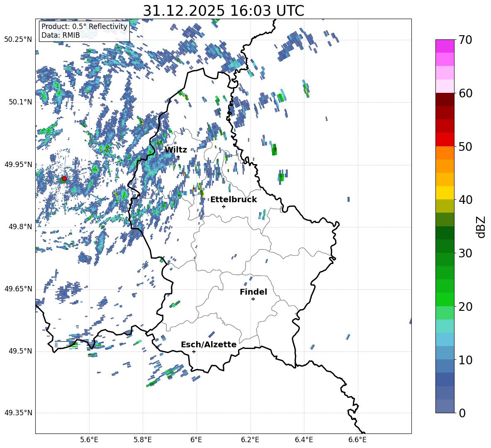This screenshot has width=491, height=448.
Task: Click the dark green 30 dBZ colorbar segment
Action: coord(445,246)
